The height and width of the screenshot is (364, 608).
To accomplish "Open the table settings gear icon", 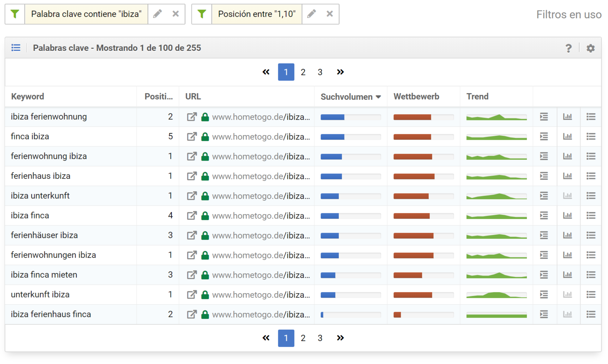I will 591,48.
